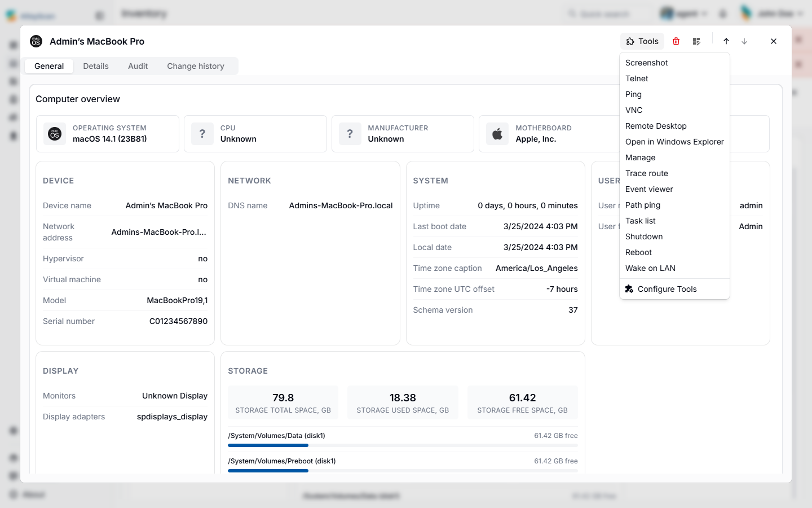Click the Virtual machine 'no' value

(203, 279)
